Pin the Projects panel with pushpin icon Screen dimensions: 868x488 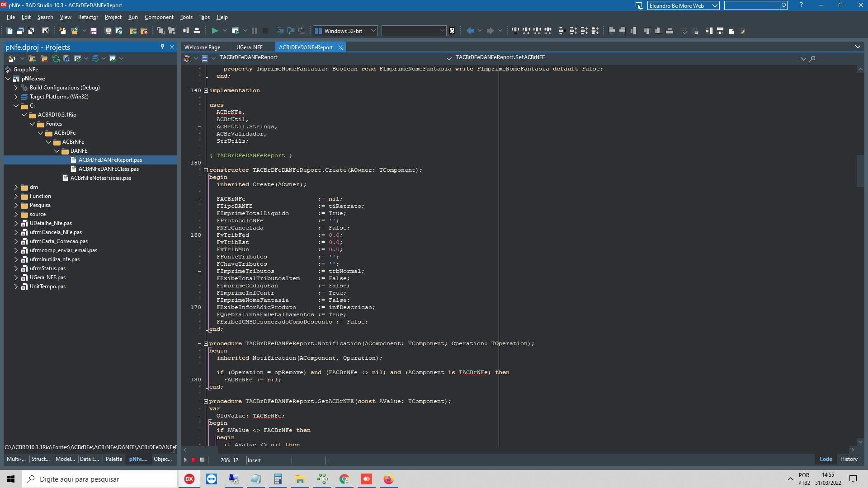[x=162, y=47]
